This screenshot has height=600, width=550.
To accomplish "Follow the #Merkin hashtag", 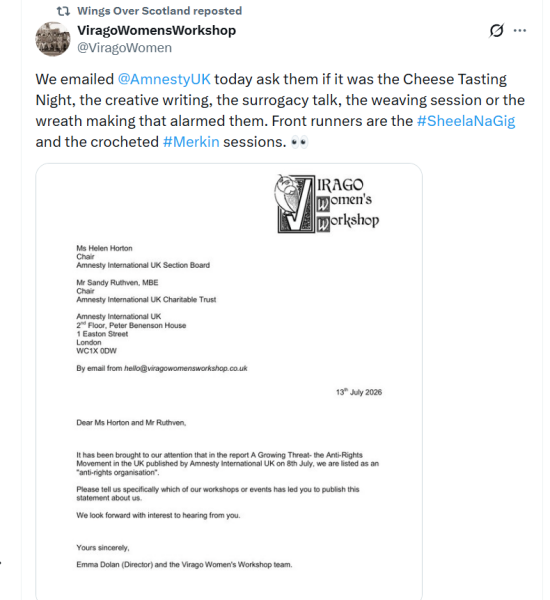I will coord(191,142).
